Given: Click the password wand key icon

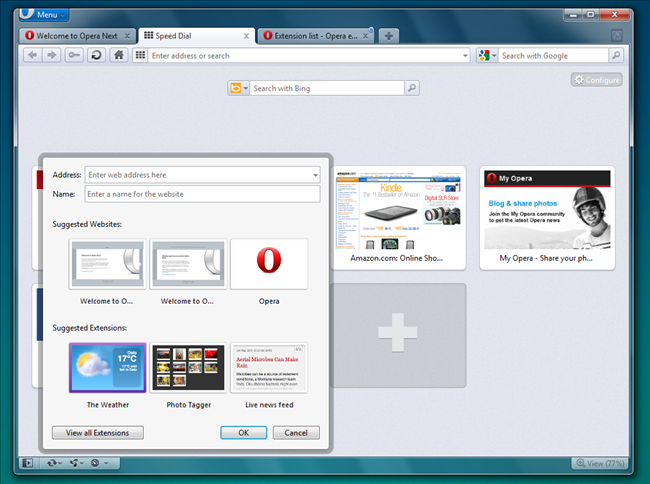Looking at the screenshot, I should coord(74,55).
